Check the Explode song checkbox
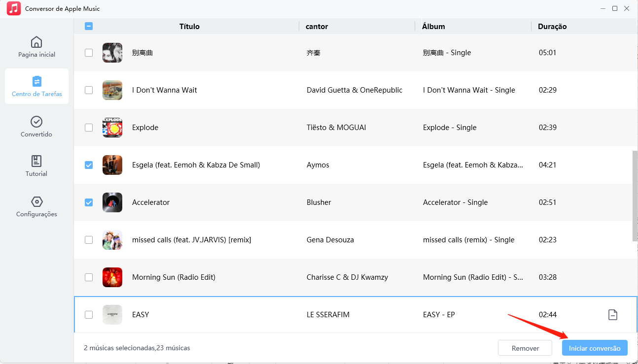Viewport: 638px width, 364px height. [89, 128]
